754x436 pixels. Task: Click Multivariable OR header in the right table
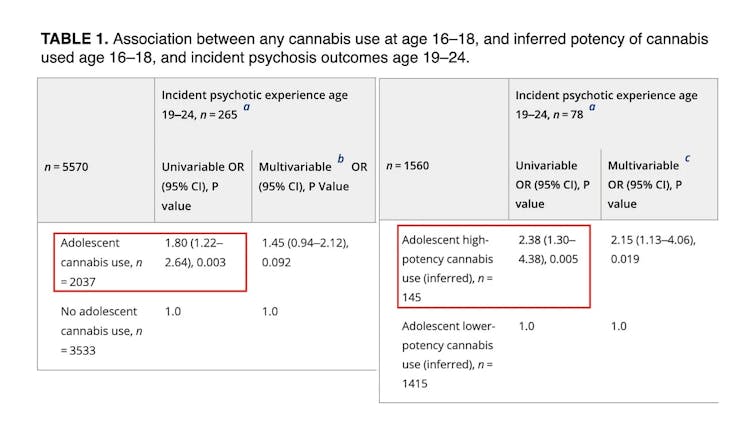point(650,185)
